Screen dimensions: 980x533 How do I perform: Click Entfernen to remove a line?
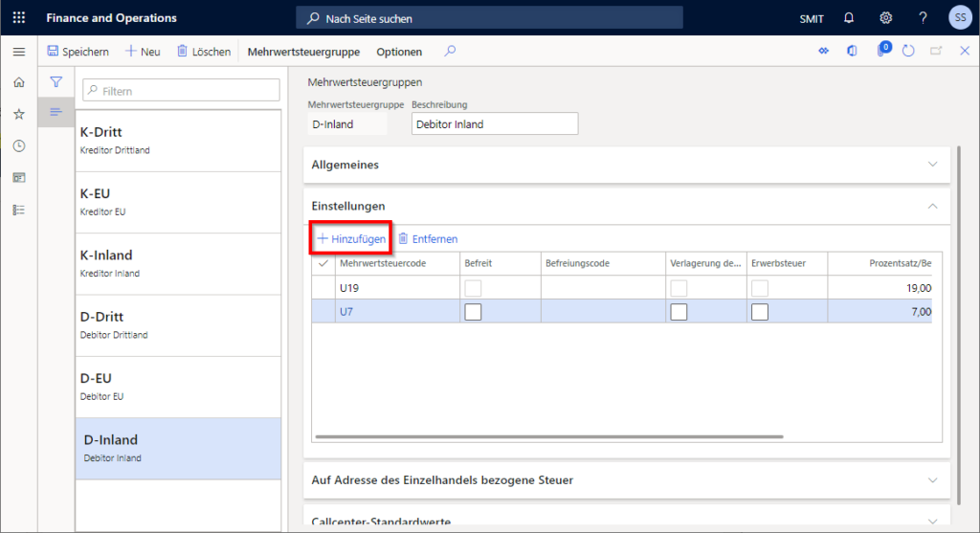click(428, 238)
